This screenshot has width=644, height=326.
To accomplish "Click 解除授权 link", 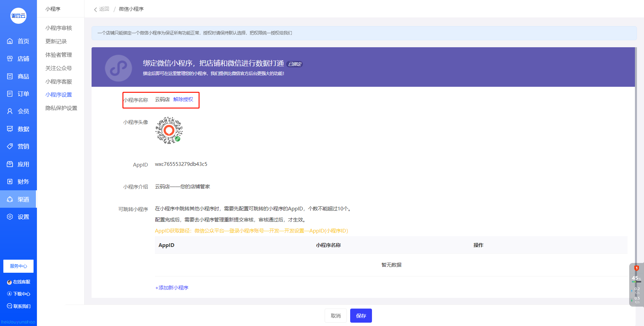I will 183,100.
